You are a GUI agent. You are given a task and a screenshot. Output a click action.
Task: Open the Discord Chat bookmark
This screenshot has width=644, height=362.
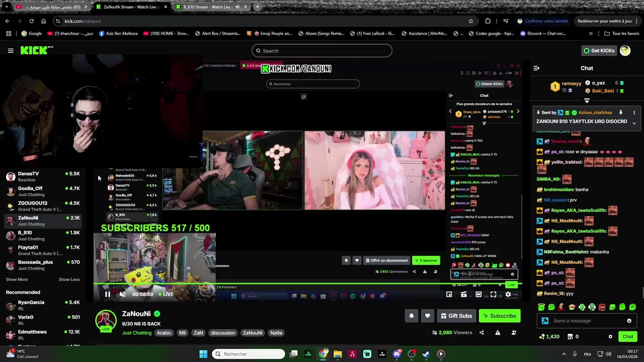click(x=543, y=34)
